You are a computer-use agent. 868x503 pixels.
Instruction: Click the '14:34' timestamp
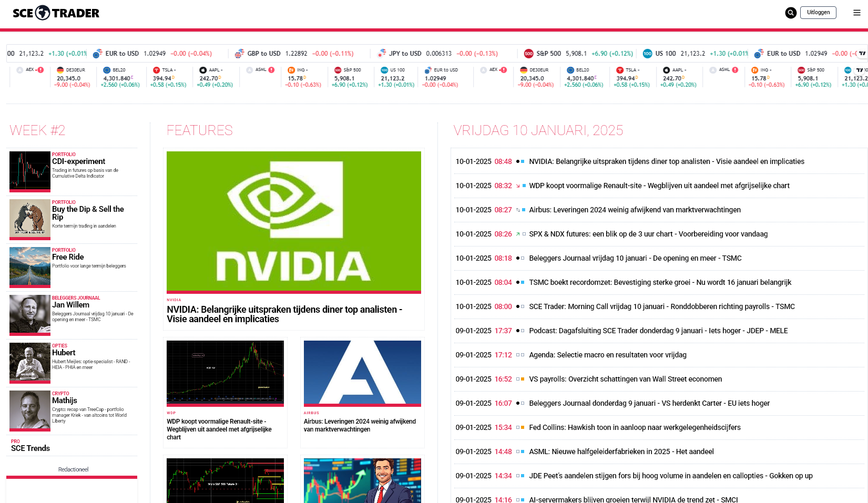503,476
